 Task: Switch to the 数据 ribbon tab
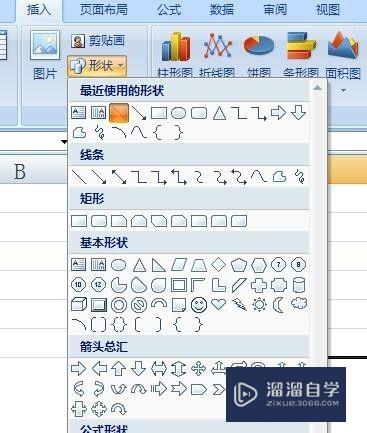point(222,9)
